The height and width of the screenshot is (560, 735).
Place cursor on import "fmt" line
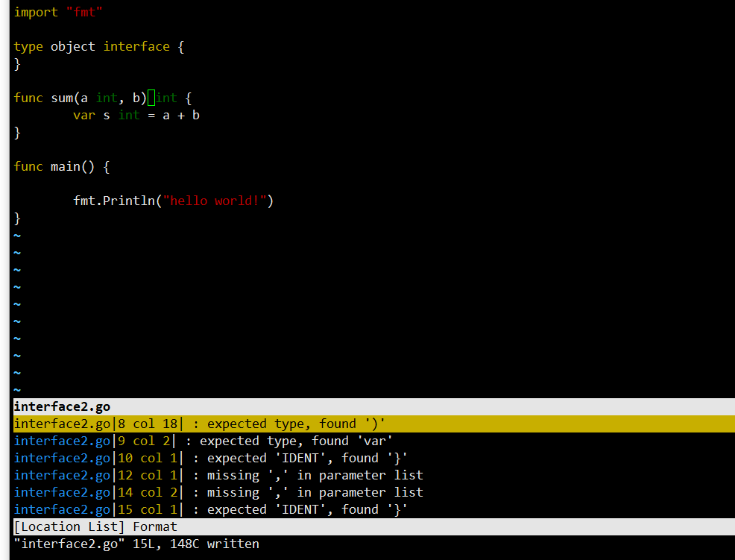pos(58,12)
